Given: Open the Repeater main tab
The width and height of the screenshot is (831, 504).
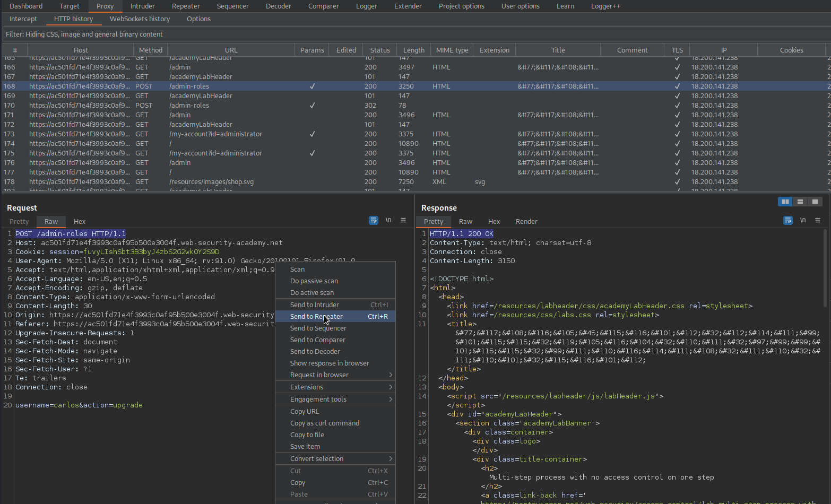Looking at the screenshot, I should 186,6.
